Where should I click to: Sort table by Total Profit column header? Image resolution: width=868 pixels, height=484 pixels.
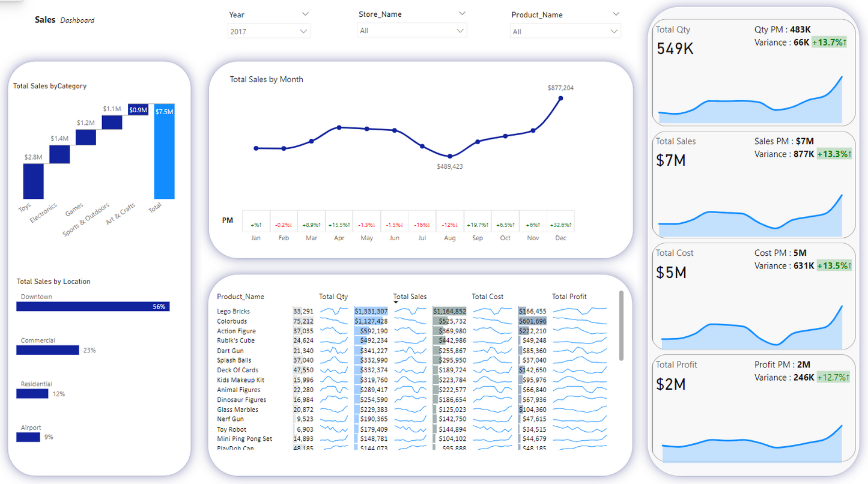(x=569, y=297)
